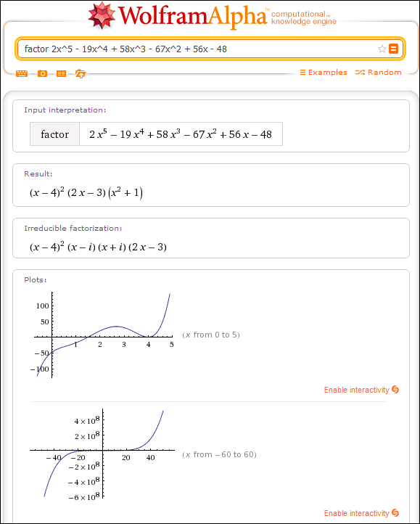Select the Result factorization expression

(x=86, y=193)
